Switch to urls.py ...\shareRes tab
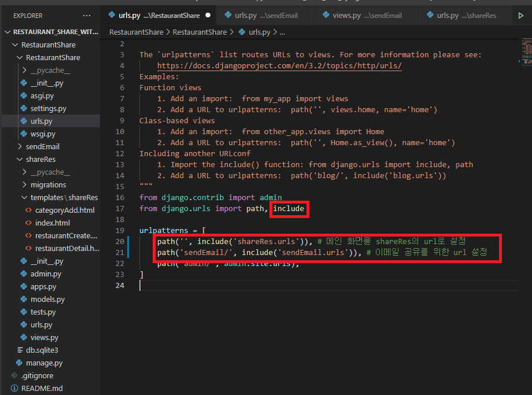The width and height of the screenshot is (532, 395). coord(465,15)
